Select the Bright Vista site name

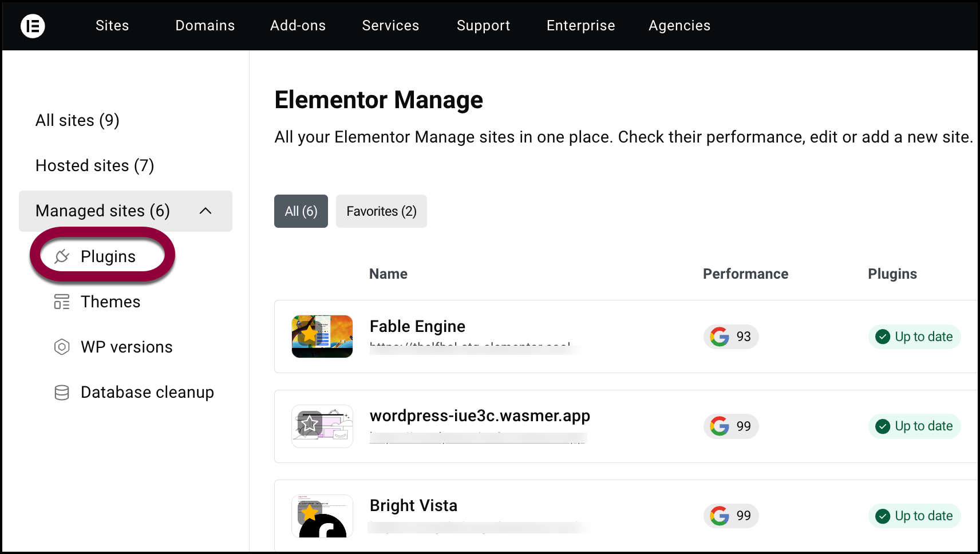point(413,505)
